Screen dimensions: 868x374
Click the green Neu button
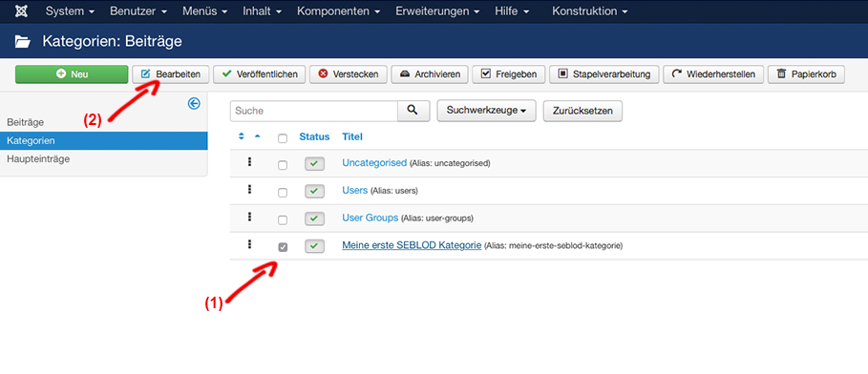coord(72,74)
